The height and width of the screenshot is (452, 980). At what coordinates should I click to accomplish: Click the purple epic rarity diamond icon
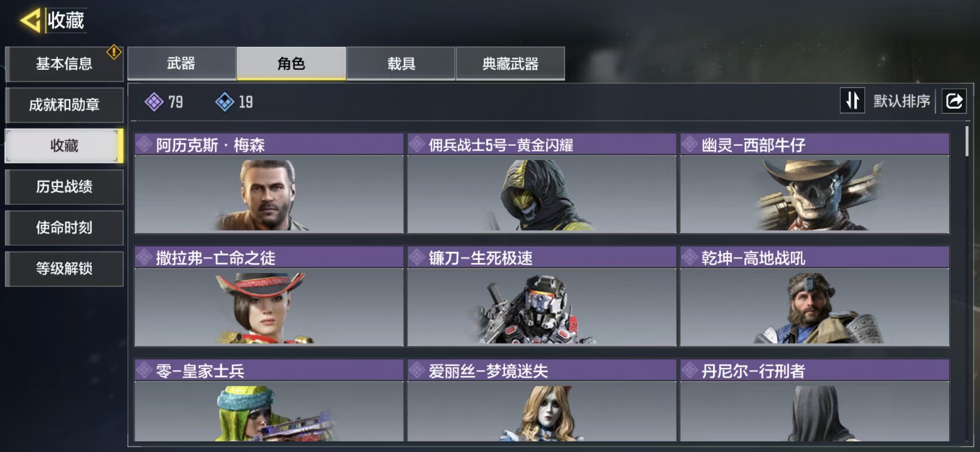coord(154,102)
